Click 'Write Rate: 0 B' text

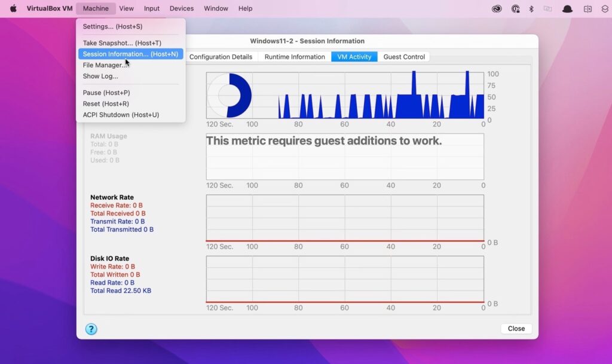click(x=112, y=267)
